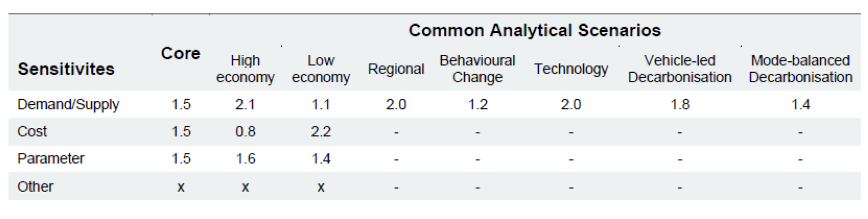Select the Other row label
The image size is (868, 219).
tap(35, 186)
